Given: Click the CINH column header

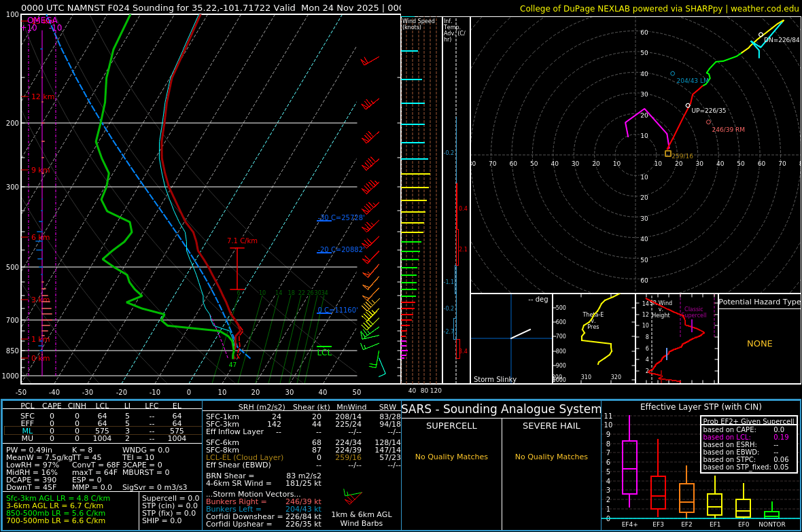Looking at the screenshot, I should point(77,406).
